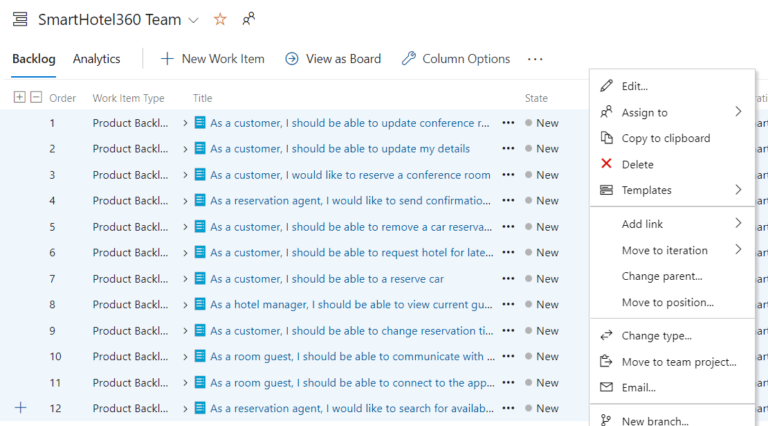Expand the Templates submenu

point(738,190)
